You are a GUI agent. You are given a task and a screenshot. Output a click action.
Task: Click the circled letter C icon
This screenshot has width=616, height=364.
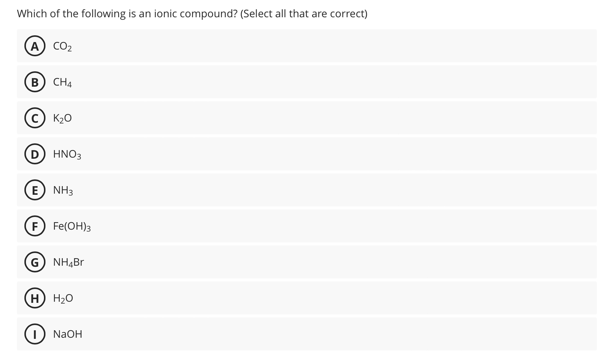click(35, 119)
